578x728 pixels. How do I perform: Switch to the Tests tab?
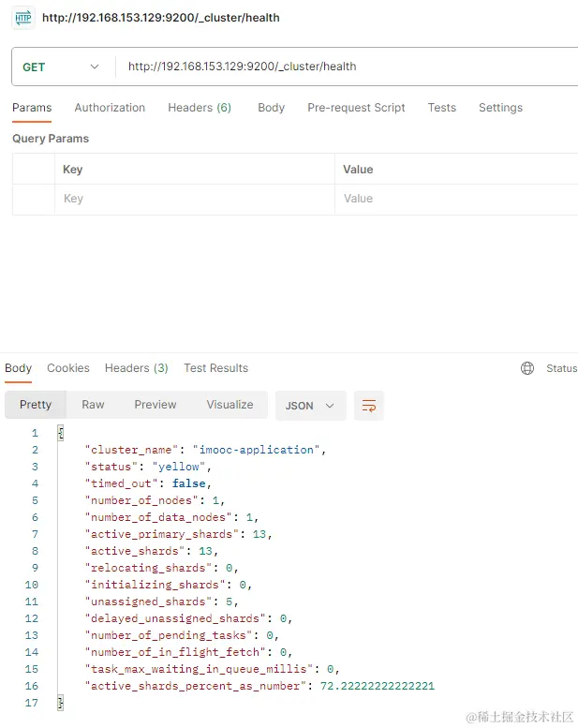[x=442, y=108]
